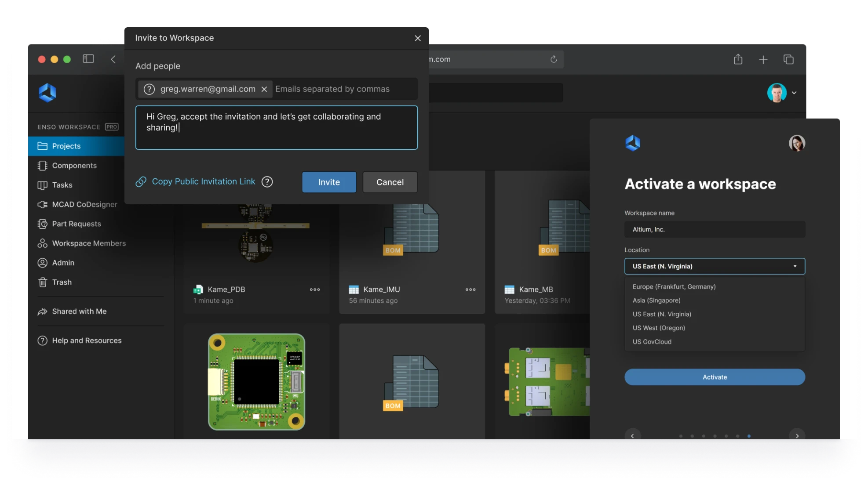Open a new browser tab
The height and width of the screenshot is (485, 868).
point(763,60)
